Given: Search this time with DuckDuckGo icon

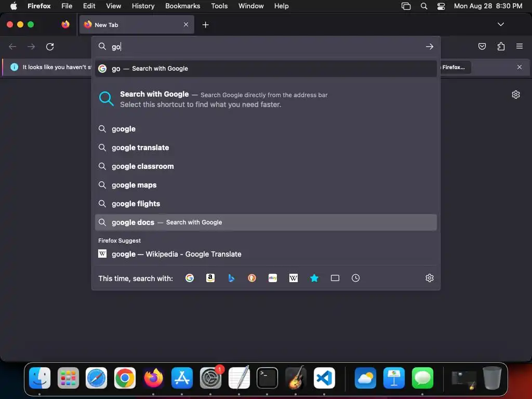Looking at the screenshot, I should click(252, 278).
